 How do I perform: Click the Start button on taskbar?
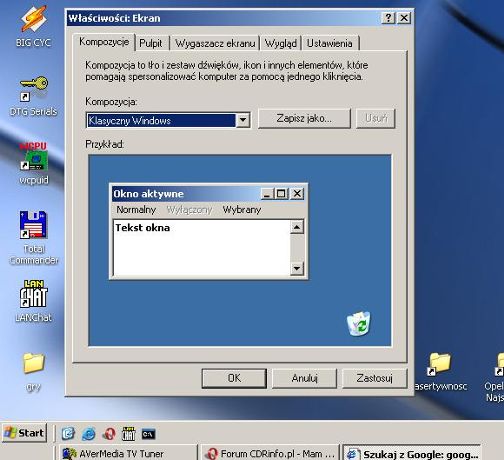pyautogui.click(x=25, y=433)
